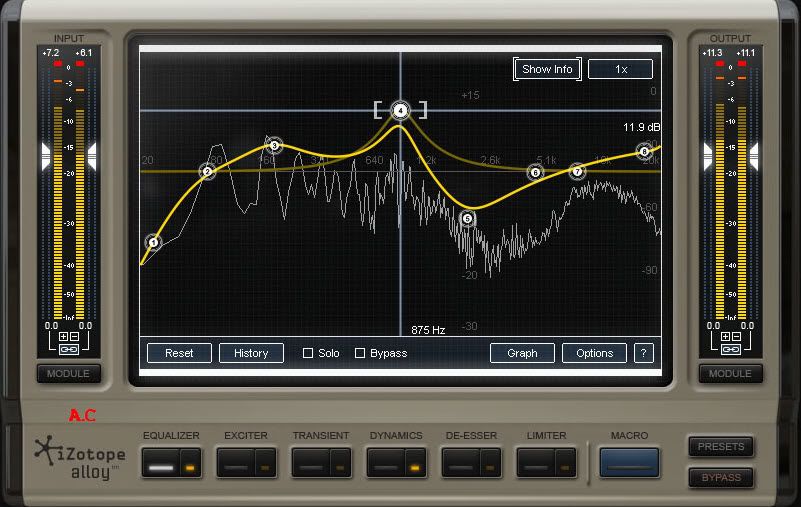Switch to the Limiter module
The height and width of the screenshot is (507, 801).
click(536, 463)
